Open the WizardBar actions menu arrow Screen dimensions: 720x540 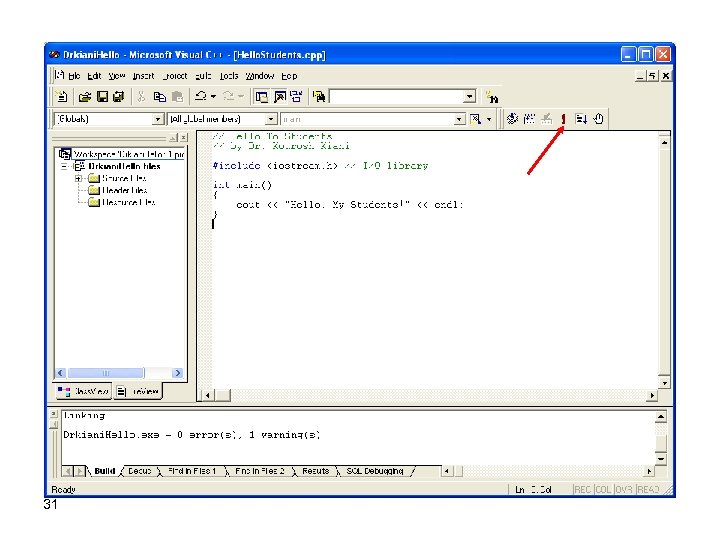[489, 119]
